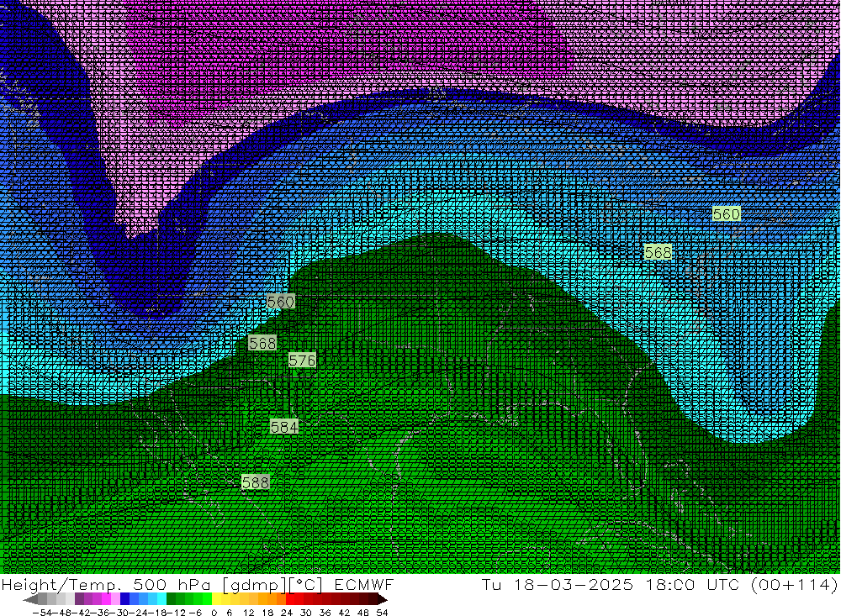Click the '-42' value on the color scale
This screenshot has width=841, height=616.
tap(81, 613)
